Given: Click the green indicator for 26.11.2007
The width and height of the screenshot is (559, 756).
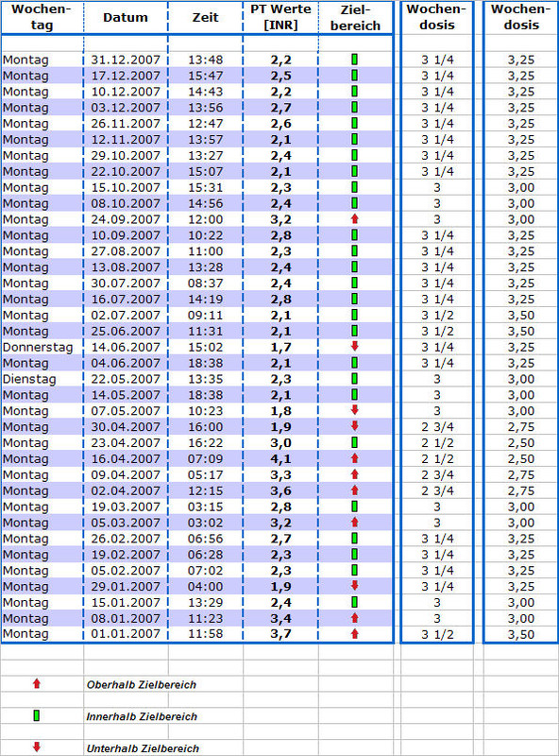Looking at the screenshot, I should pos(355,124).
